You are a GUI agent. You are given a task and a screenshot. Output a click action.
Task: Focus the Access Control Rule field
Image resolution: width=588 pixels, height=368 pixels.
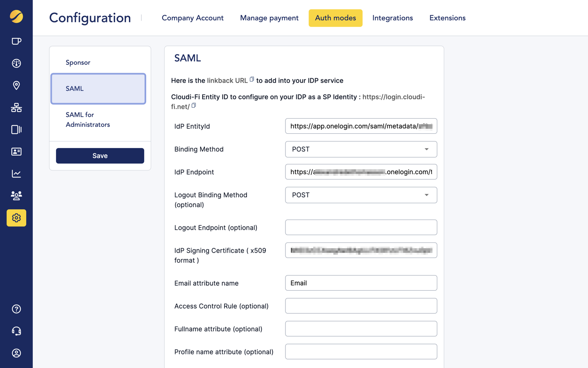coord(361,306)
